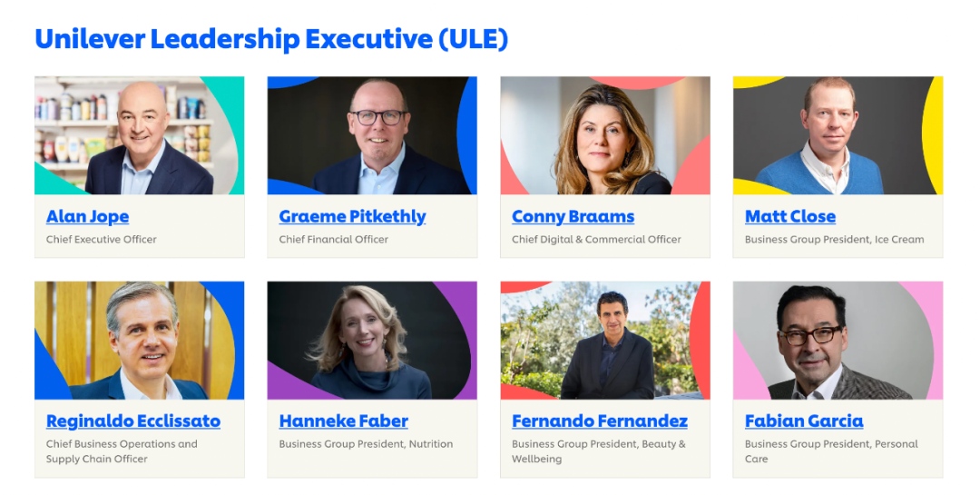Click the Chief Digital & Commercial Officer text
This screenshot has height=495, width=980.
pyautogui.click(x=596, y=240)
